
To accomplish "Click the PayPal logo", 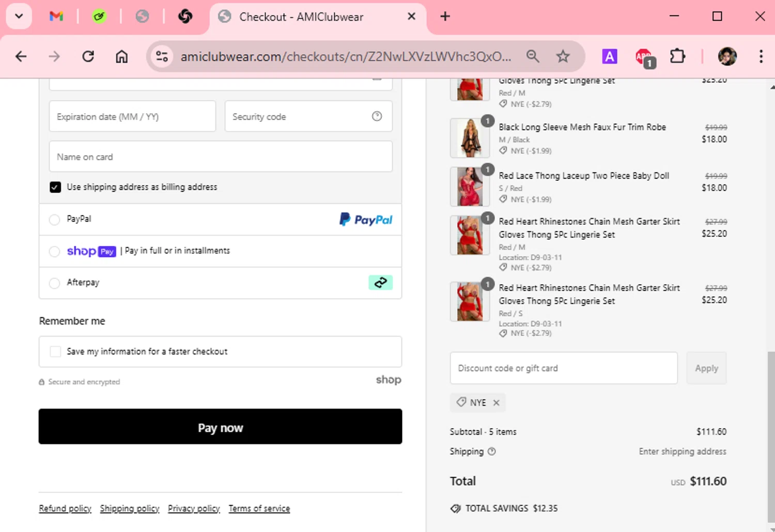I will (x=366, y=220).
